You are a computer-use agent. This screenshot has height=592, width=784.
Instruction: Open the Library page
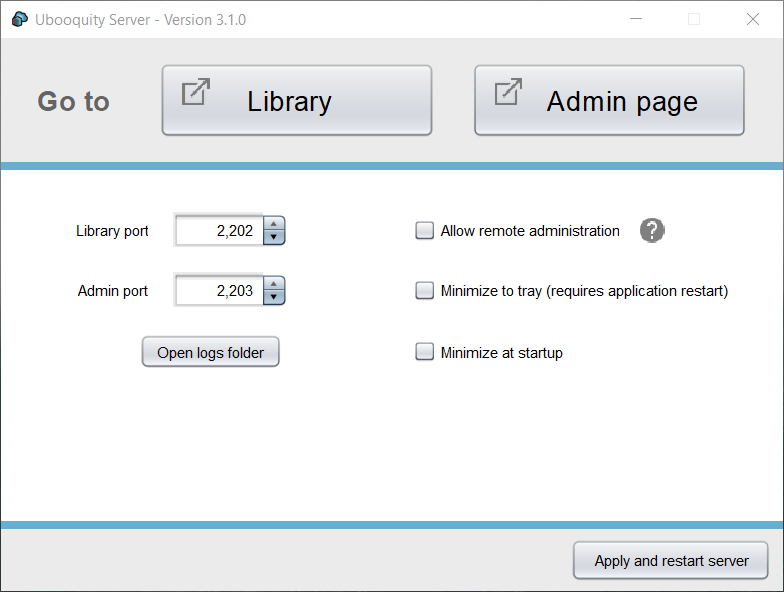(297, 100)
